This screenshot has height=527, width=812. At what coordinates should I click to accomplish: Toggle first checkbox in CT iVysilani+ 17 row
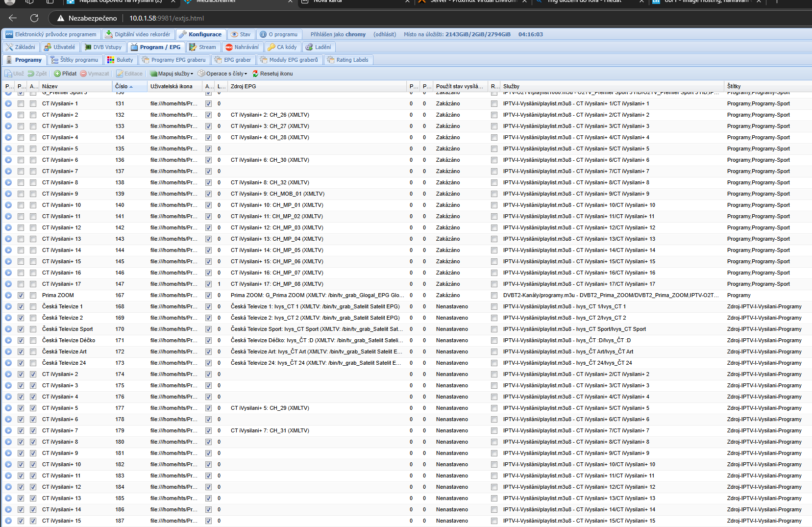pos(21,284)
